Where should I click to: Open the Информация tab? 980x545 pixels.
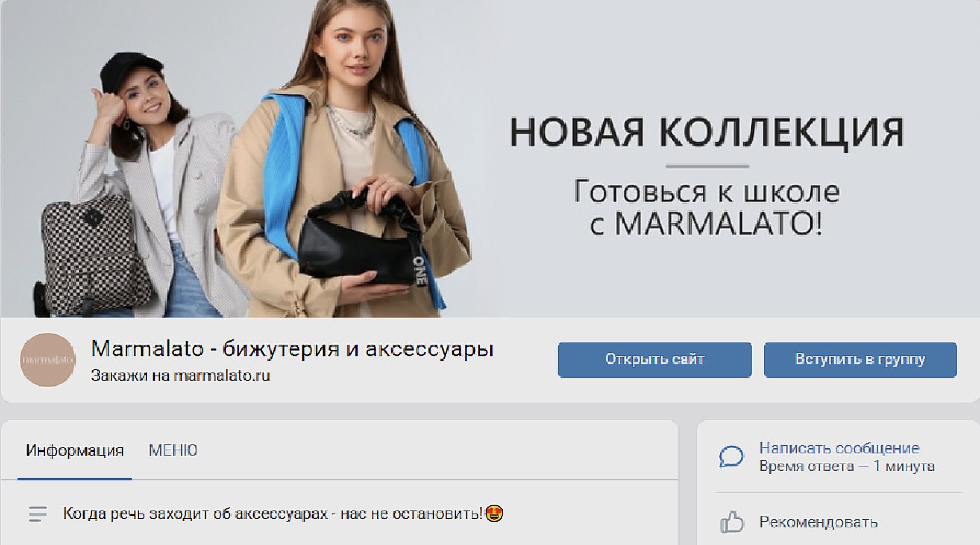74,450
